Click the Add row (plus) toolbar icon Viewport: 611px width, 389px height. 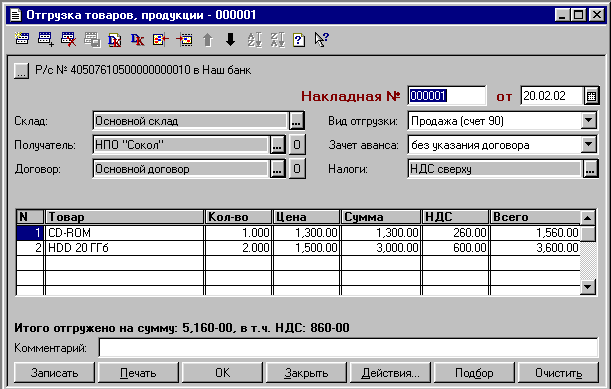[x=46, y=39]
